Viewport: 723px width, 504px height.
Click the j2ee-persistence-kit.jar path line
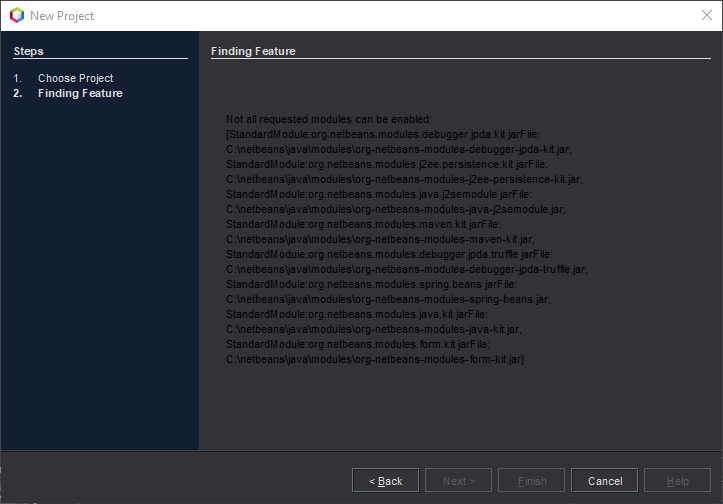click(x=404, y=179)
